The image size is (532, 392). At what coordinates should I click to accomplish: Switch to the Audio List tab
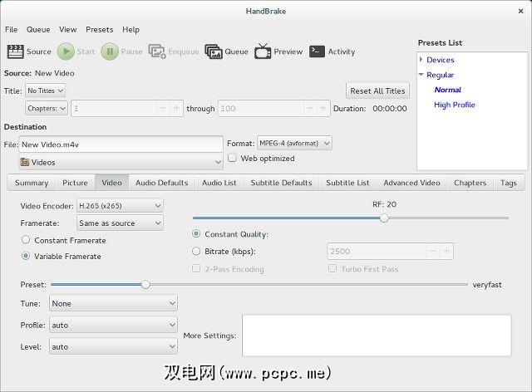pyautogui.click(x=219, y=183)
